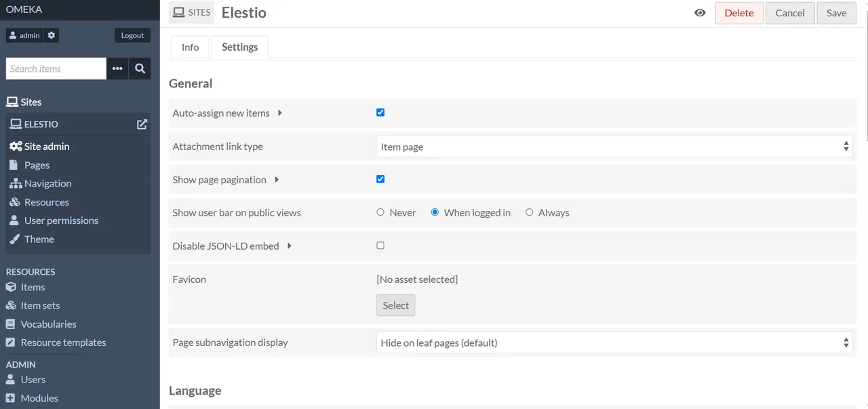This screenshot has height=409, width=868.
Task: Click the OMEKA title link
Action: pyautogui.click(x=25, y=9)
